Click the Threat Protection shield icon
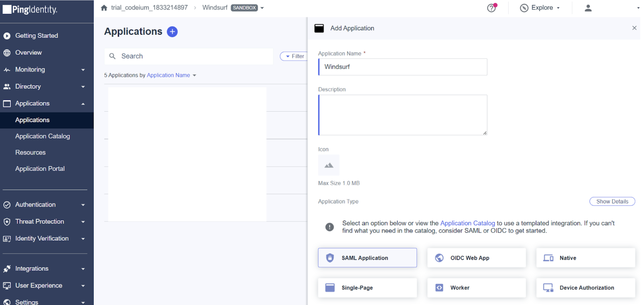This screenshot has height=305, width=644. [x=7, y=222]
